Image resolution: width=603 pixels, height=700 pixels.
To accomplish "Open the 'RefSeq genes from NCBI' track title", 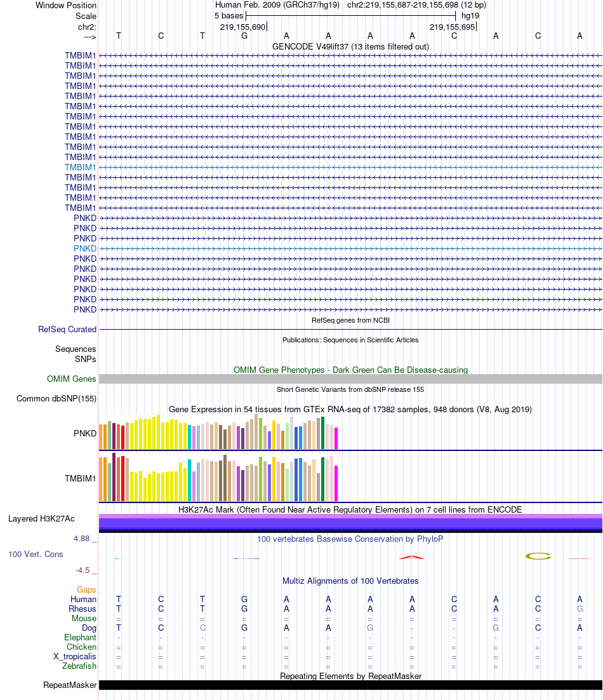I will 350,320.
